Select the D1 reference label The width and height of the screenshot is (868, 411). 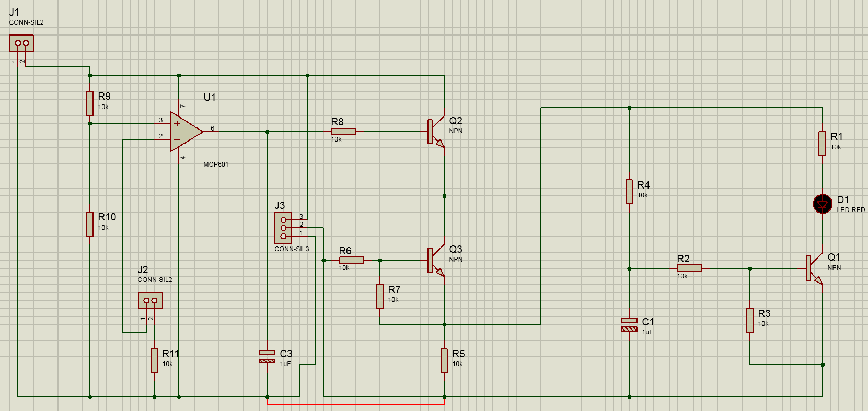pyautogui.click(x=843, y=199)
